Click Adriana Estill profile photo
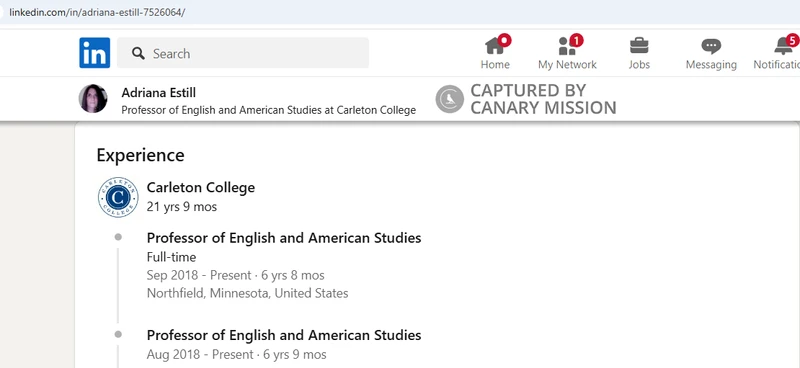Screen dimensions: 800x368 click(93, 99)
